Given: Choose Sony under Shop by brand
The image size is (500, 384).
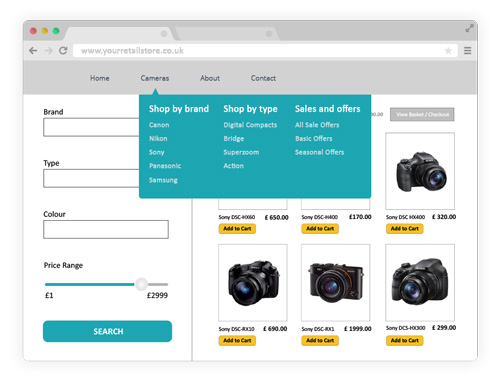Looking at the screenshot, I should 156,152.
